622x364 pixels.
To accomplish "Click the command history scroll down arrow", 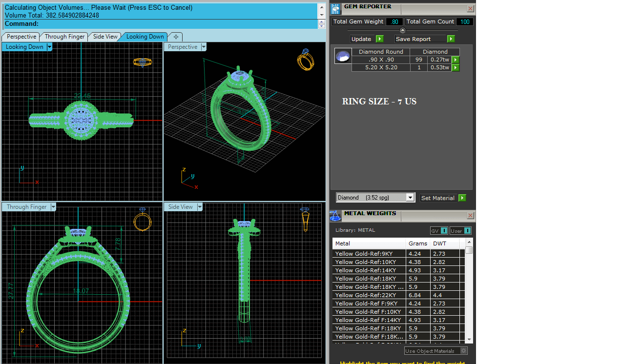I will [x=322, y=15].
